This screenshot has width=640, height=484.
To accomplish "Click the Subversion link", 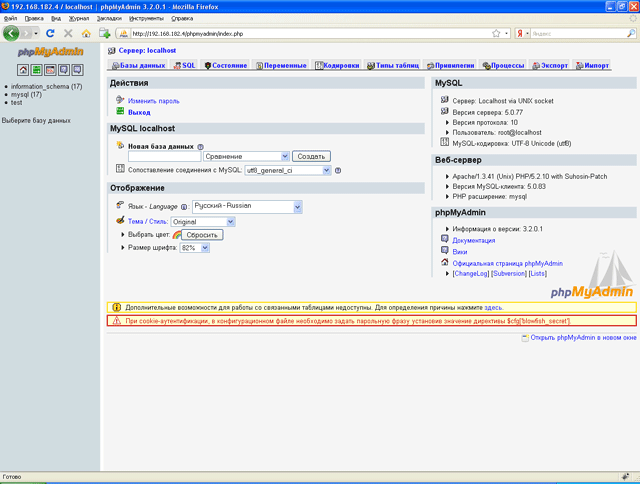I will point(509,273).
